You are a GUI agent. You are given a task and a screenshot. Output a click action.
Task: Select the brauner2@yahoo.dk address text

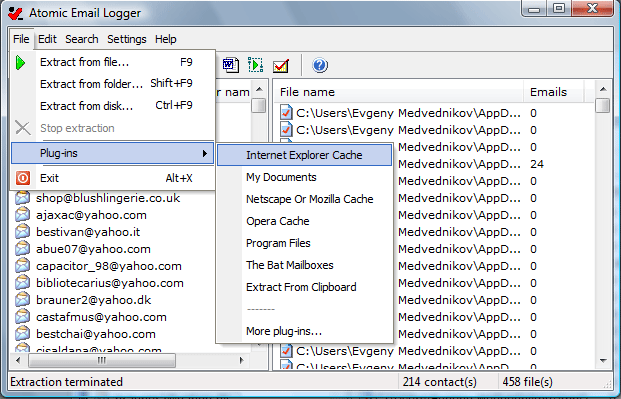click(93, 300)
